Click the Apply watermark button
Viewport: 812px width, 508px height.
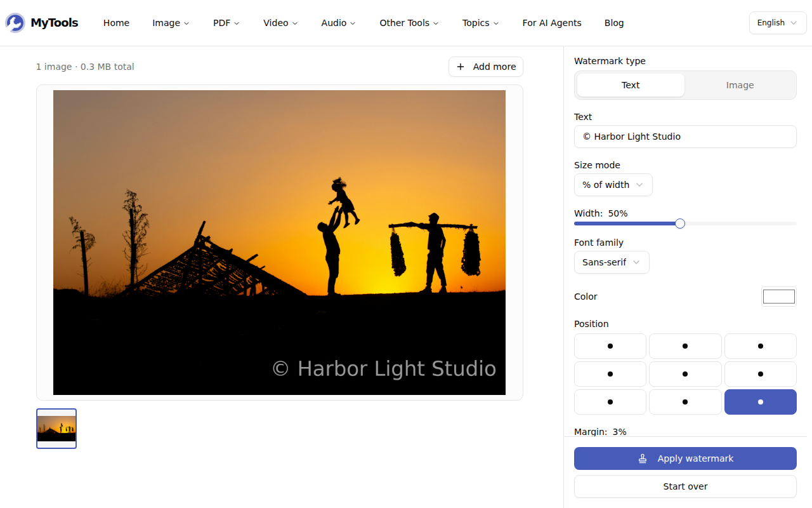(685, 458)
